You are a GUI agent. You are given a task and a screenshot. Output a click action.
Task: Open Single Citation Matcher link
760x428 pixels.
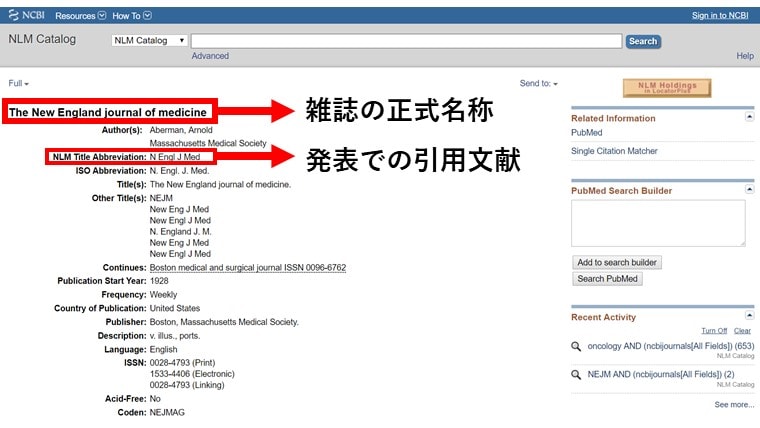pyautogui.click(x=614, y=151)
